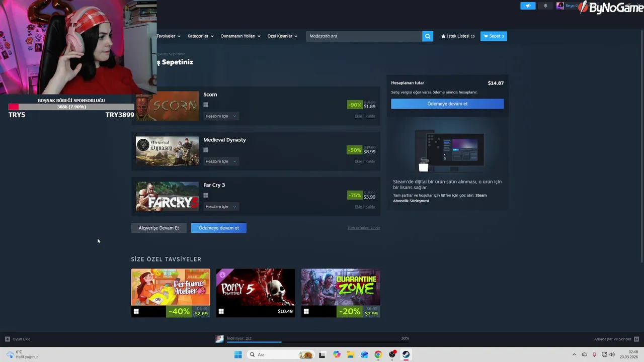Image resolution: width=644 pixels, height=362 pixels.
Task: Open Medieval Dynasty game thumbnail
Action: 167,151
